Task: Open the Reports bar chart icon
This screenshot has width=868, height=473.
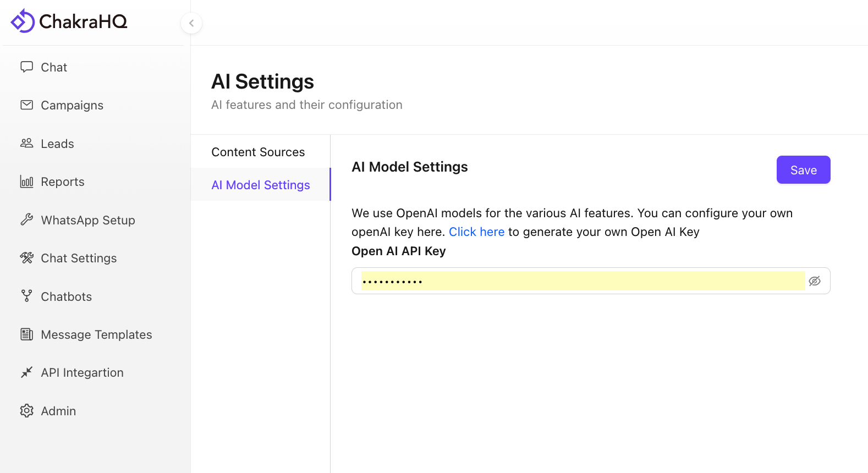Action: pos(26,182)
